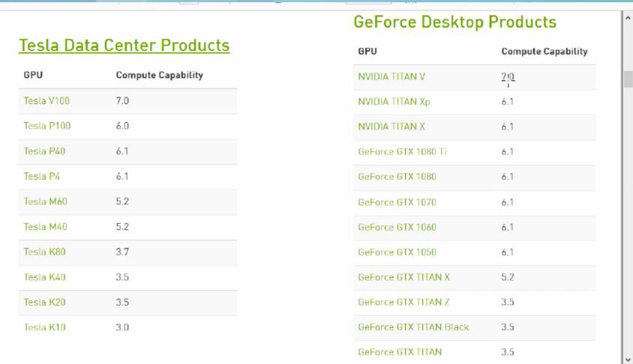Open the Tesla K20 link

click(44, 303)
